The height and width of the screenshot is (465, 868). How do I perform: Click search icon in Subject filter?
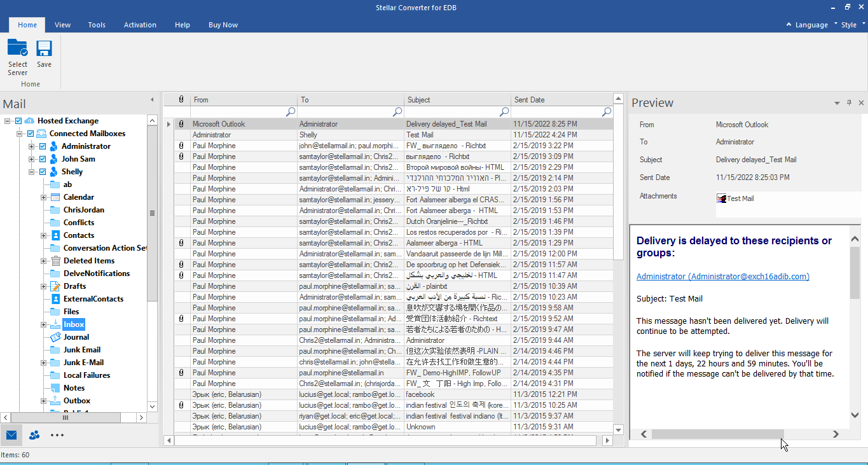(x=504, y=111)
